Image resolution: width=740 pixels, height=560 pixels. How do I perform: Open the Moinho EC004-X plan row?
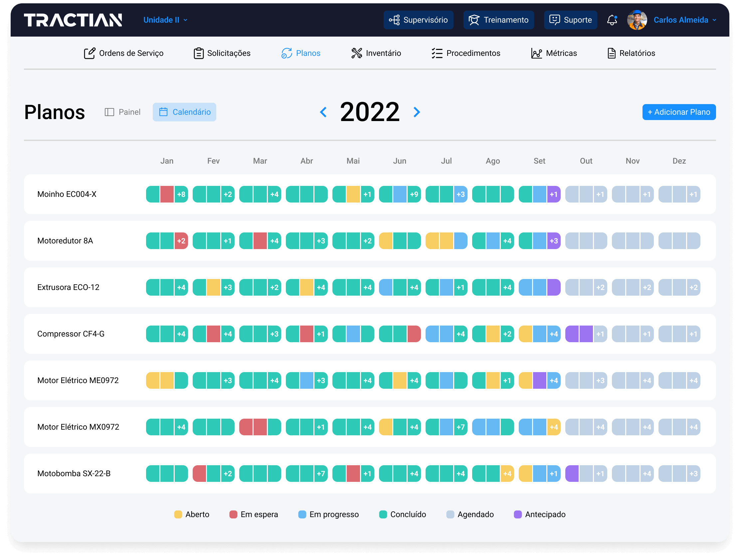click(x=67, y=194)
